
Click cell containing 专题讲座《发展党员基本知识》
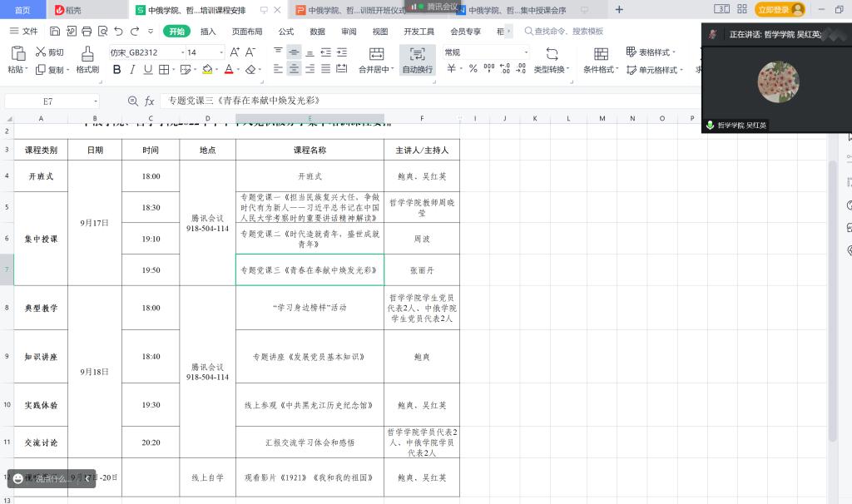pos(310,357)
